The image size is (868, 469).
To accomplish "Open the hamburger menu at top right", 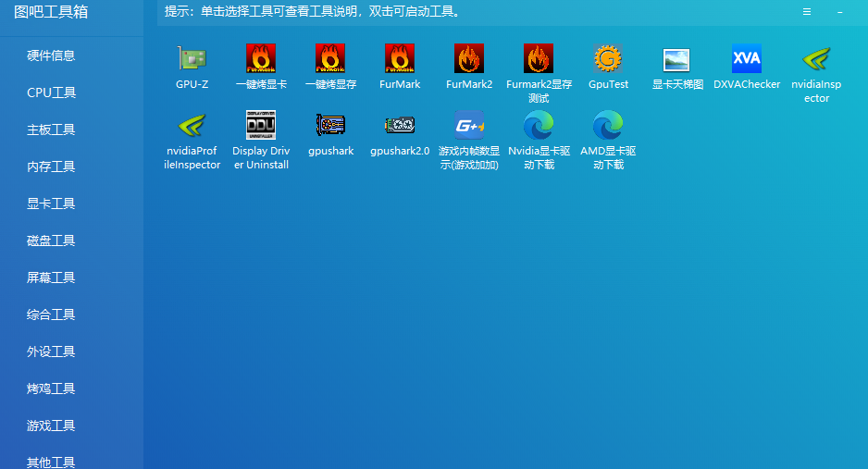I will [807, 12].
